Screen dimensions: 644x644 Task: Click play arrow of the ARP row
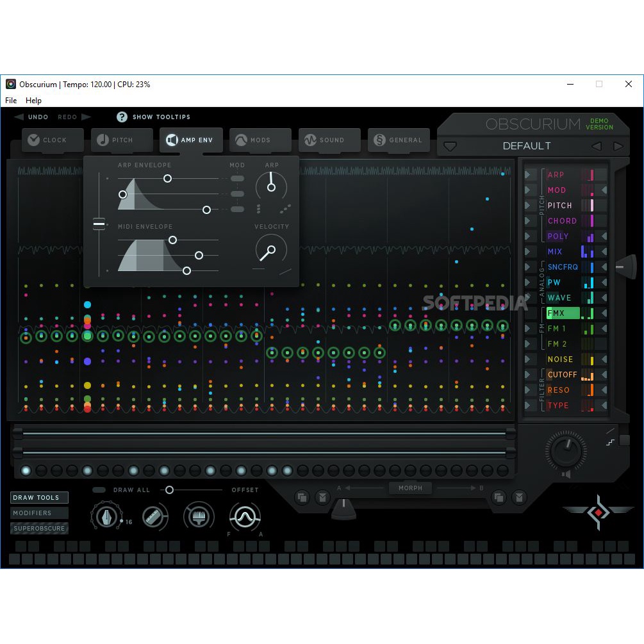pos(527,175)
